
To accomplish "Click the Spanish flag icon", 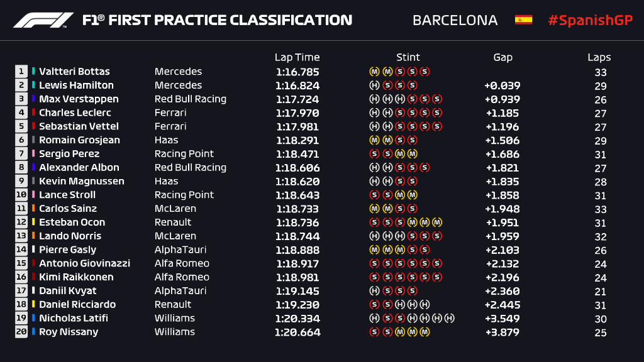I will point(523,20).
